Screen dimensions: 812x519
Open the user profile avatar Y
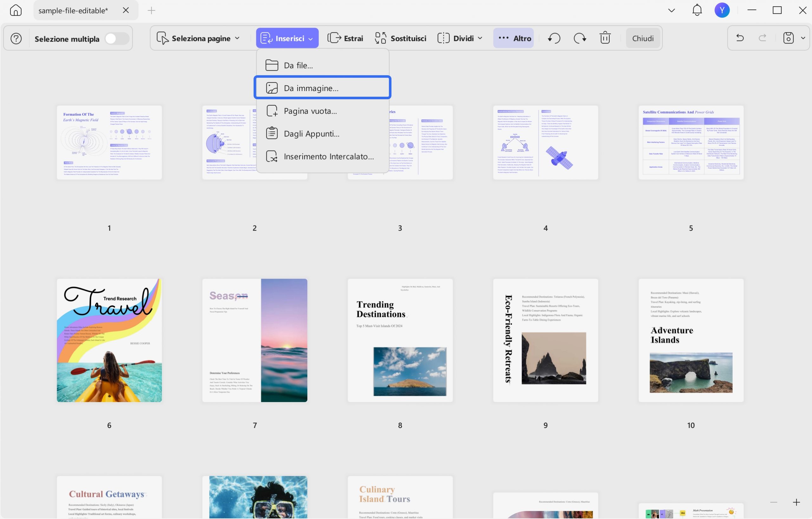click(x=722, y=10)
